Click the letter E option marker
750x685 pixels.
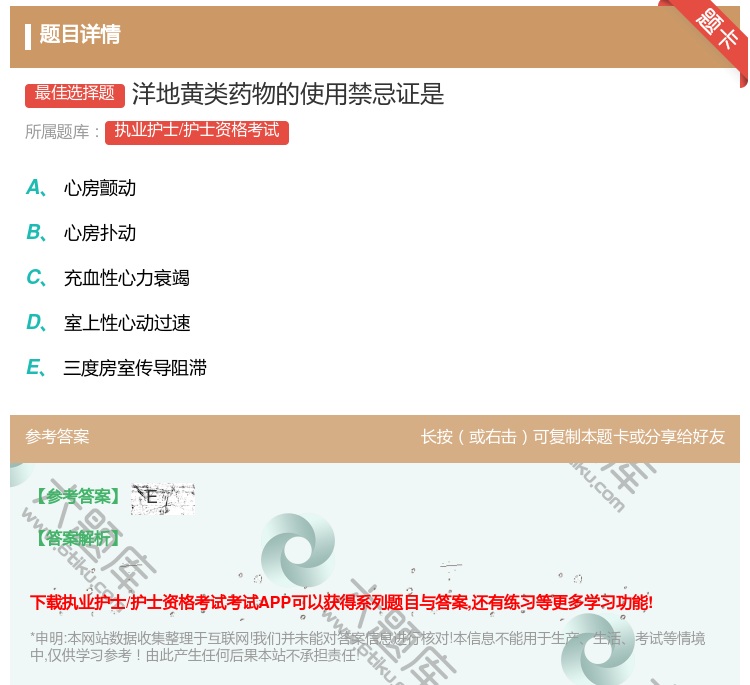(x=36, y=368)
